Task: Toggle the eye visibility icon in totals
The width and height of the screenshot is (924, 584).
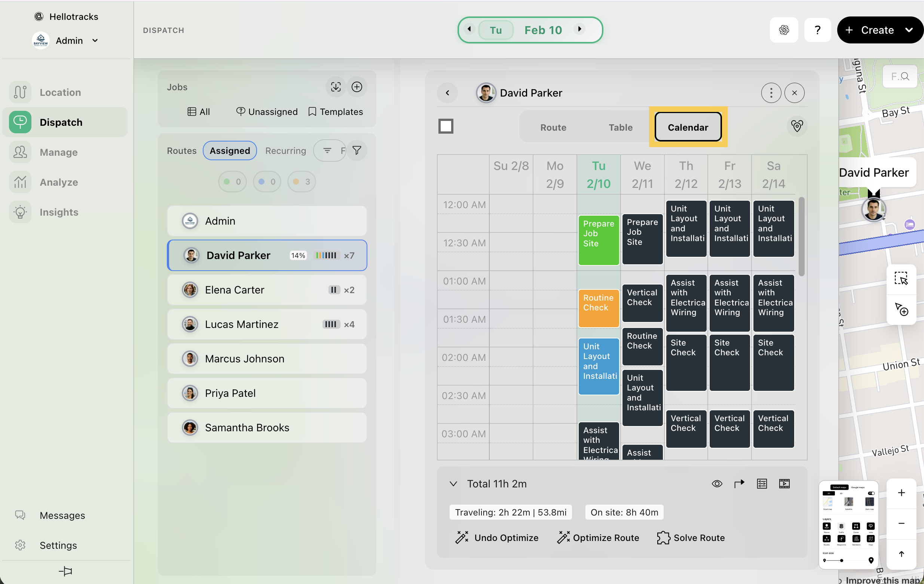Action: pos(717,483)
